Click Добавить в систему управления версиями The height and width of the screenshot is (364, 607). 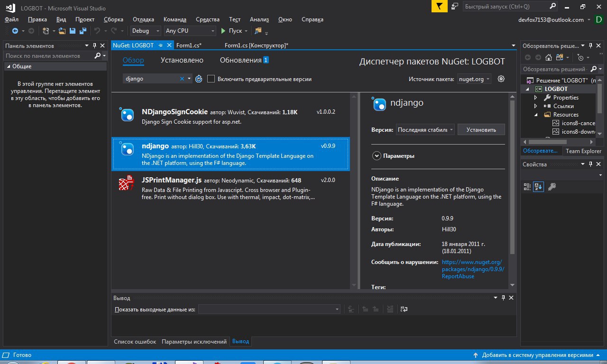[536, 355]
